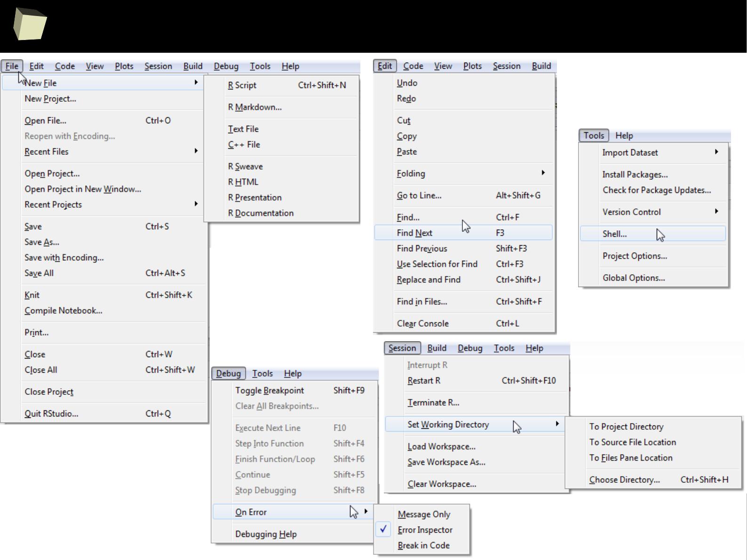The image size is (747, 560).
Task: Choose Use Selection for Find
Action: point(437,264)
